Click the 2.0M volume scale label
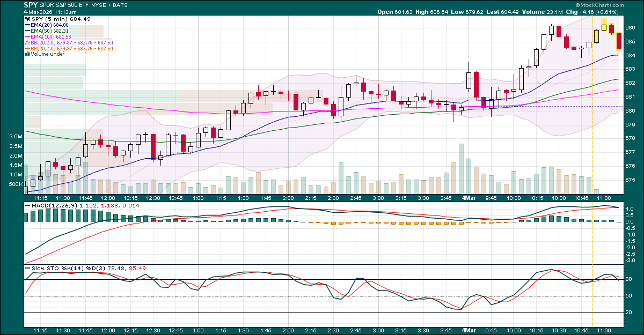The image size is (644, 335). click(x=16, y=155)
